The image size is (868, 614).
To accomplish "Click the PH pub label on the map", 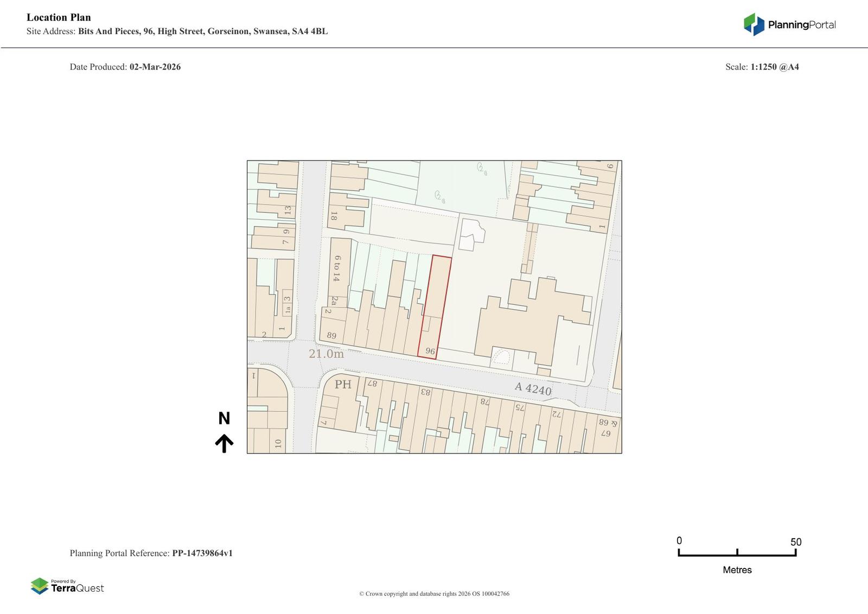I will pos(343,385).
